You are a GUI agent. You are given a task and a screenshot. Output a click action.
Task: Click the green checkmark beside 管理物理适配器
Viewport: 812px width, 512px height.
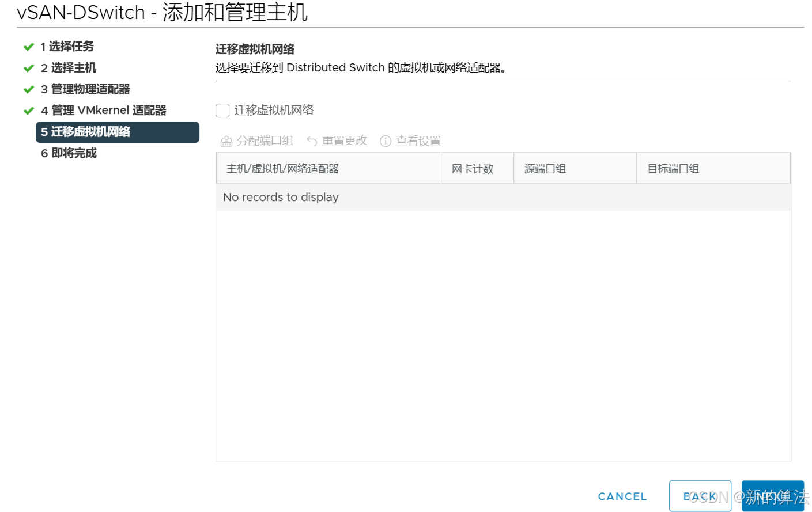pyautogui.click(x=29, y=89)
